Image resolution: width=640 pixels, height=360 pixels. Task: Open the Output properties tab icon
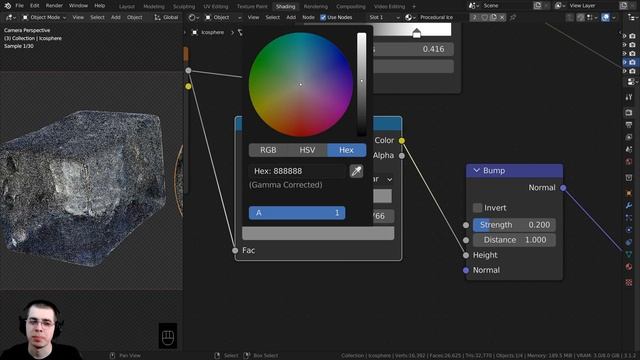629,125
